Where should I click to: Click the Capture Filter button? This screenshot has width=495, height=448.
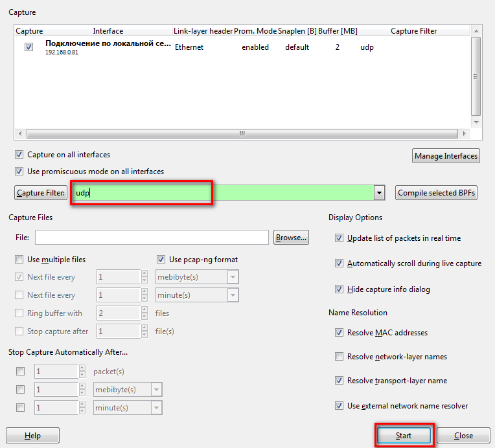pos(41,193)
